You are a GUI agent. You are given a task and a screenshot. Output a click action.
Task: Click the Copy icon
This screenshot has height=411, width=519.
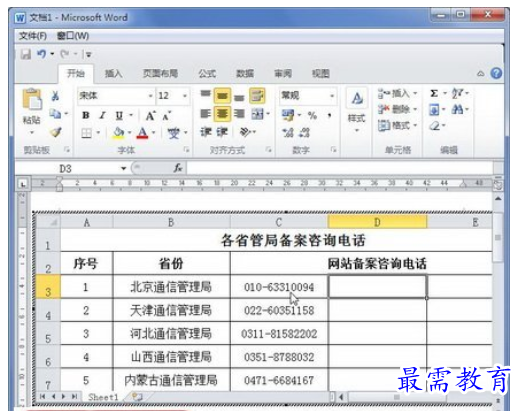point(55,114)
